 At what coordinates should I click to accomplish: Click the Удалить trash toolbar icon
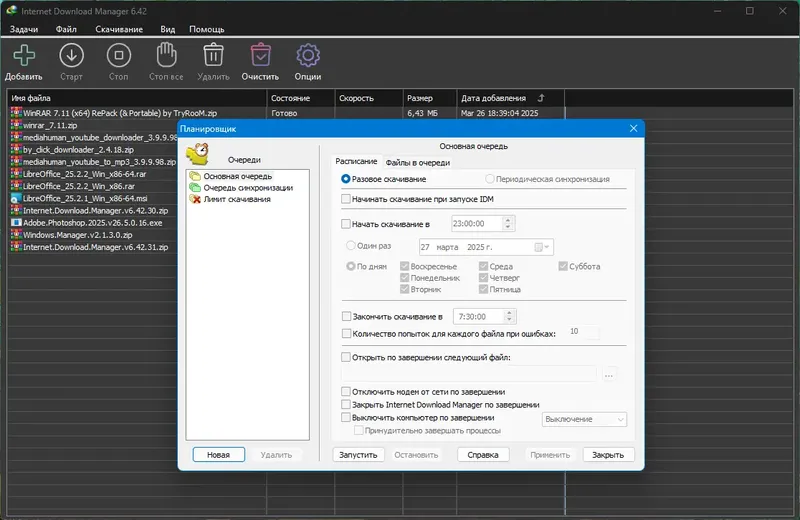pos(213,55)
